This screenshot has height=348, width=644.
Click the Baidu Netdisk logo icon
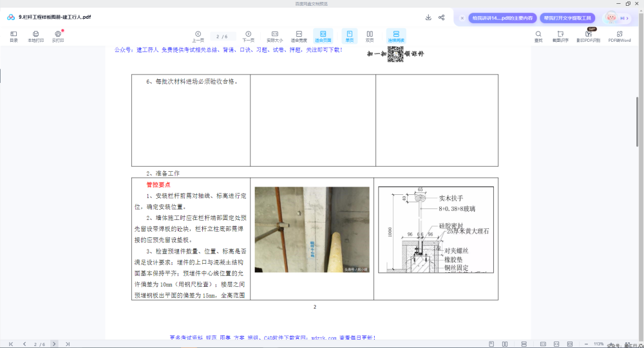coord(11,17)
